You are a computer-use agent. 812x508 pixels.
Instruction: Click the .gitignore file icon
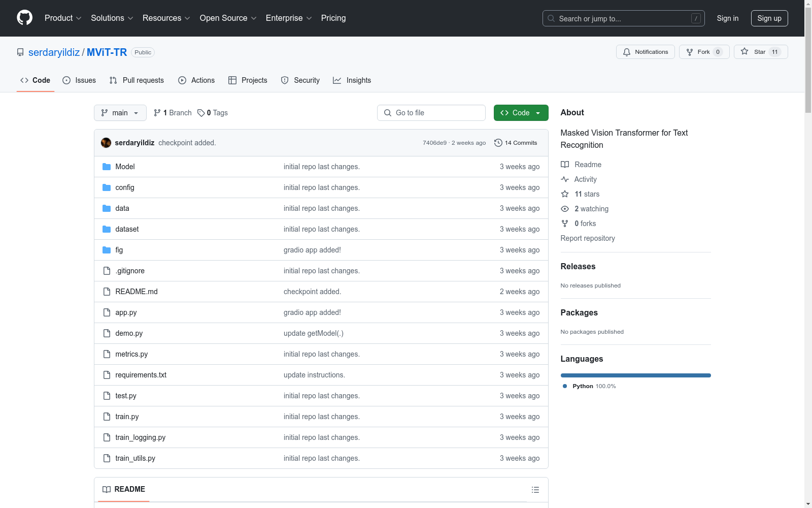coord(107,271)
